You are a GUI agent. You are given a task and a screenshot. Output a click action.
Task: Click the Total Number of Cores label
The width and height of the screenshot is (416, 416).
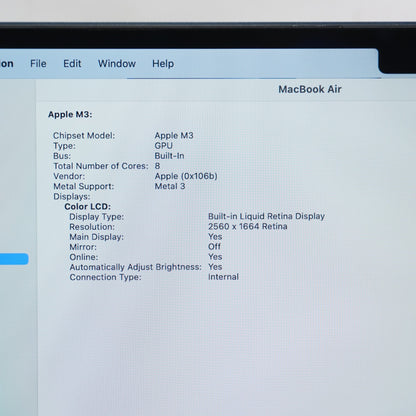pos(101,166)
